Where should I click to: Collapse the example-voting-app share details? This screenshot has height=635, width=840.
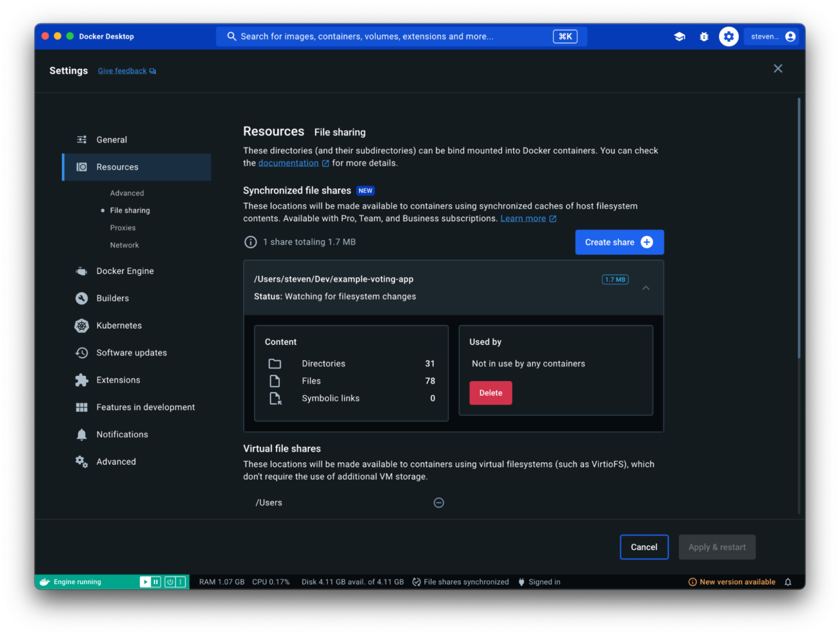(646, 288)
